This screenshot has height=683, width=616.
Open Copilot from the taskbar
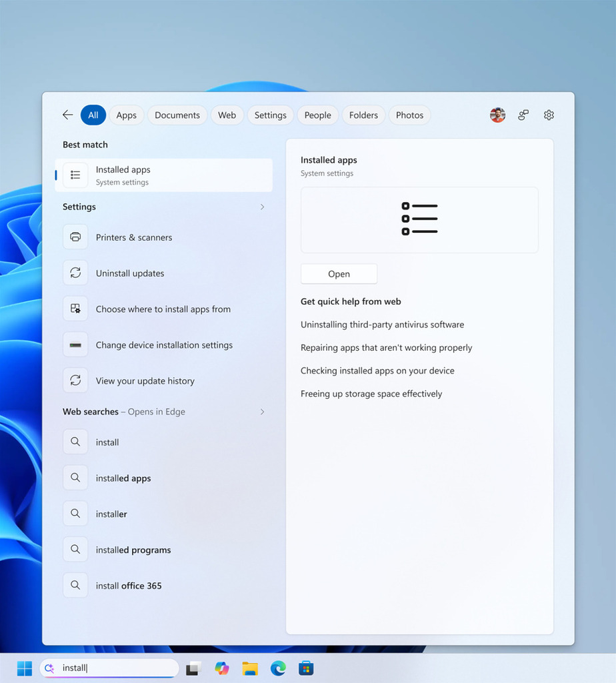[x=222, y=668]
